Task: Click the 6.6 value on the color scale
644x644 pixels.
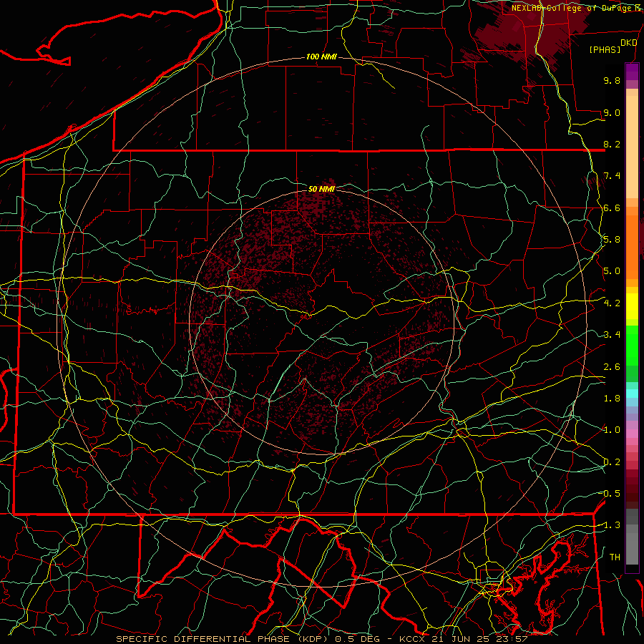Action: tap(612, 208)
